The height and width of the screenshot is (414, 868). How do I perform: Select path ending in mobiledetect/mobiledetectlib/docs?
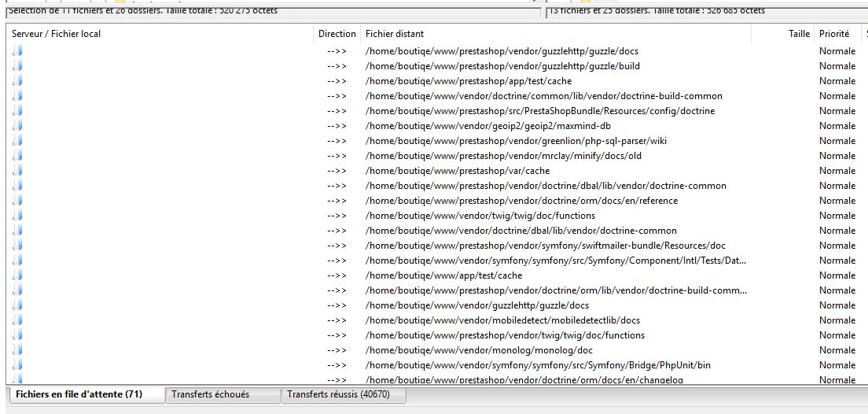pos(502,320)
